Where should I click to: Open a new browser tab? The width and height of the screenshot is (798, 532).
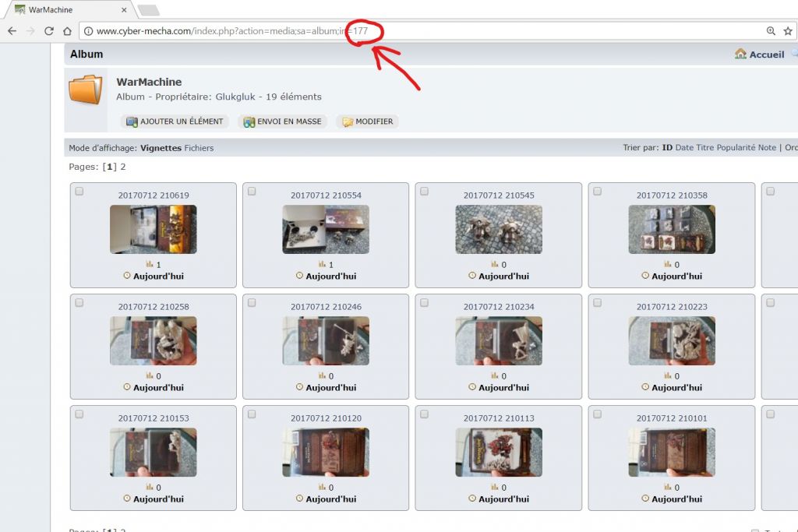[x=149, y=9]
